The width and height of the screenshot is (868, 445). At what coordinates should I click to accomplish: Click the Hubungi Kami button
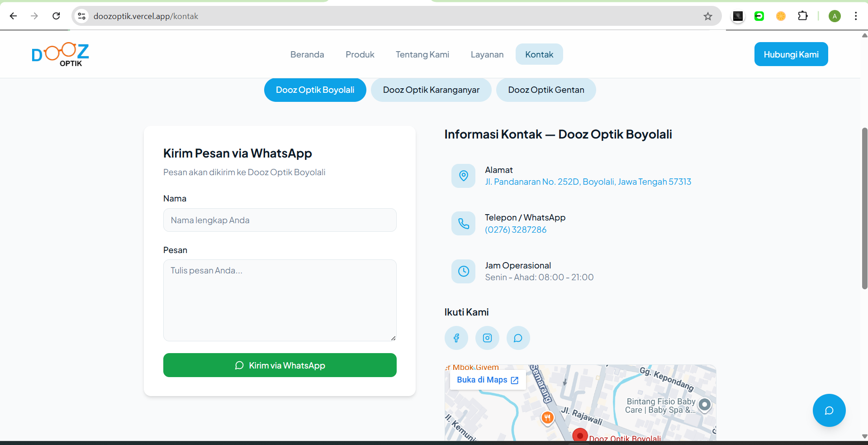tap(791, 54)
